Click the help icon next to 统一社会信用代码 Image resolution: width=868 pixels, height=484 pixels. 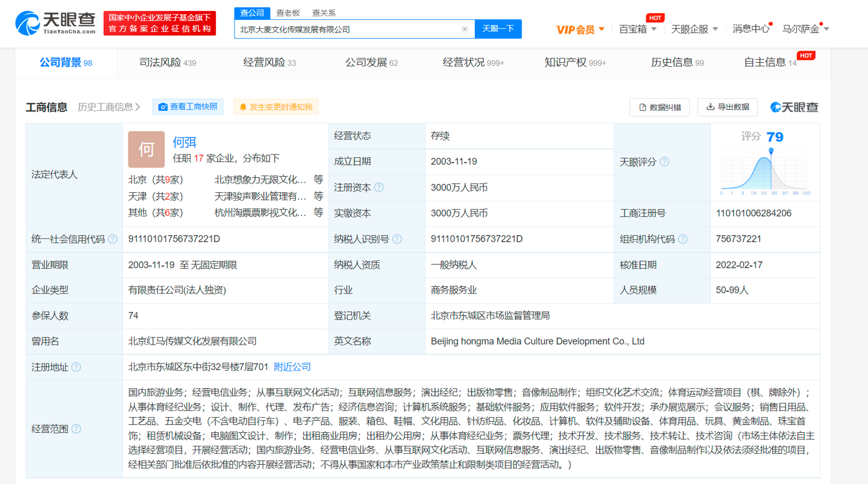point(112,239)
